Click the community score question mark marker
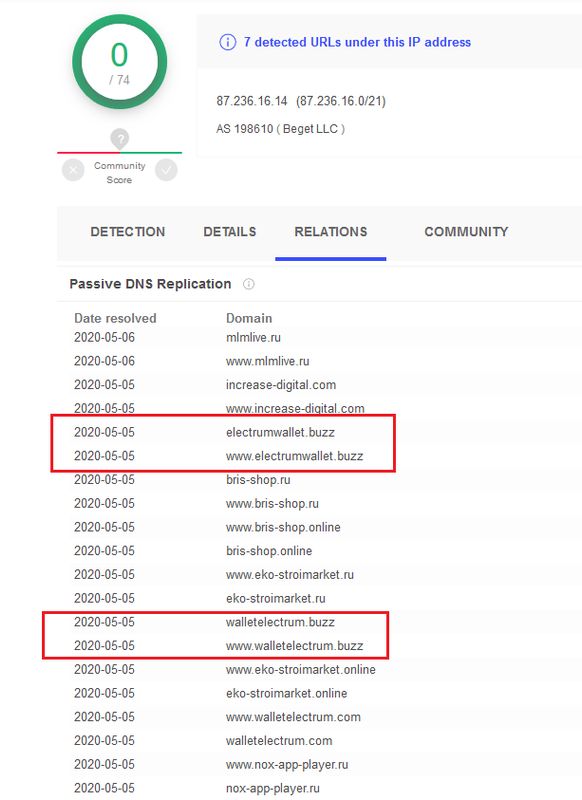 (120, 139)
